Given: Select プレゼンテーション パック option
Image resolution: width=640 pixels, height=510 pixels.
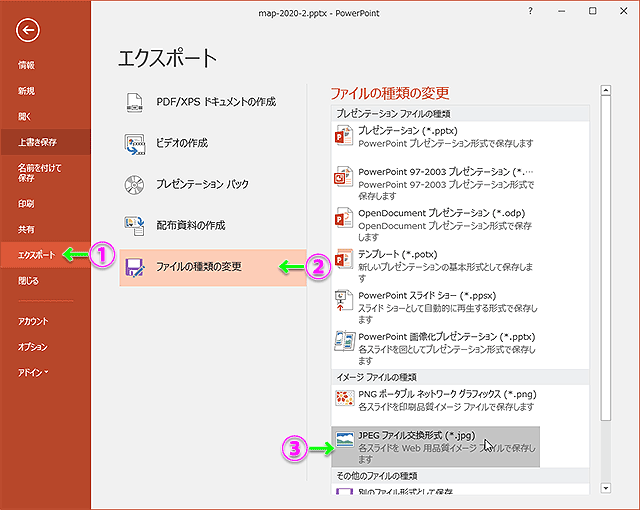Looking at the screenshot, I should [x=213, y=184].
